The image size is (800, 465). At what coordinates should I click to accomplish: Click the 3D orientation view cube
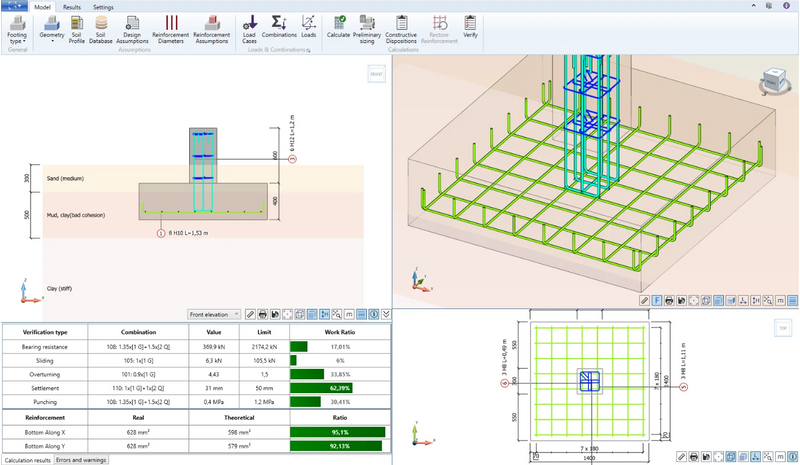click(776, 82)
